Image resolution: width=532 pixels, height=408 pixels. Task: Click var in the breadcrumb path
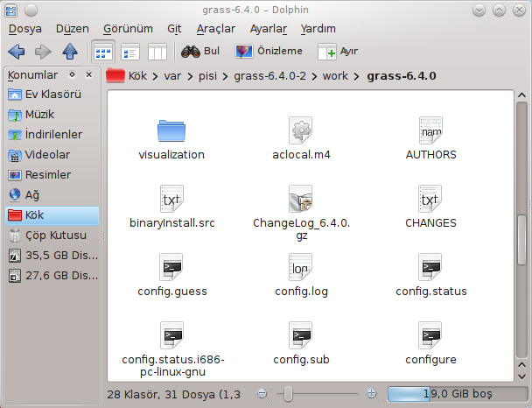[x=172, y=75]
